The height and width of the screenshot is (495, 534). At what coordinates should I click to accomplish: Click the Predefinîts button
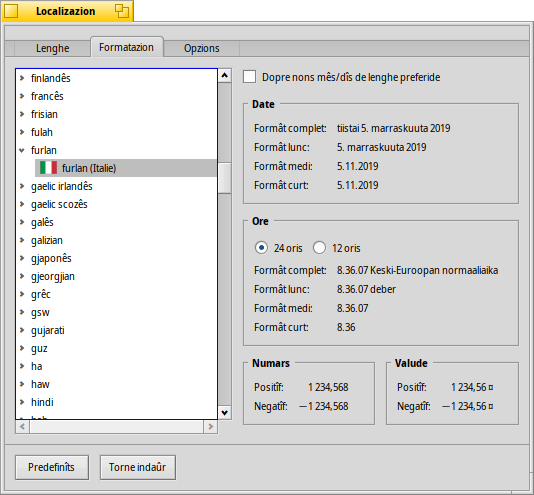point(52,467)
